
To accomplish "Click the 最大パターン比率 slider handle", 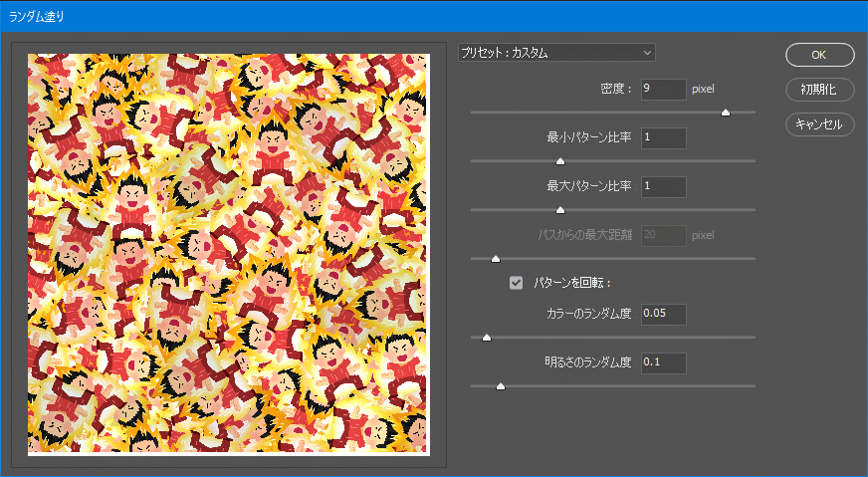I will [560, 210].
